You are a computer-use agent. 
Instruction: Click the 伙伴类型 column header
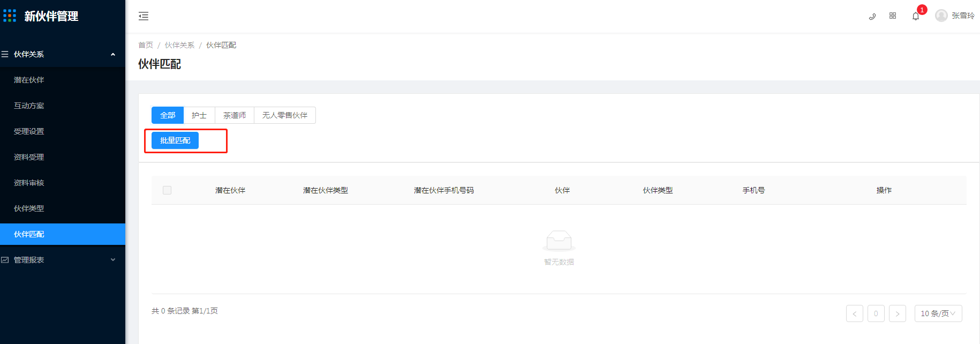click(658, 190)
